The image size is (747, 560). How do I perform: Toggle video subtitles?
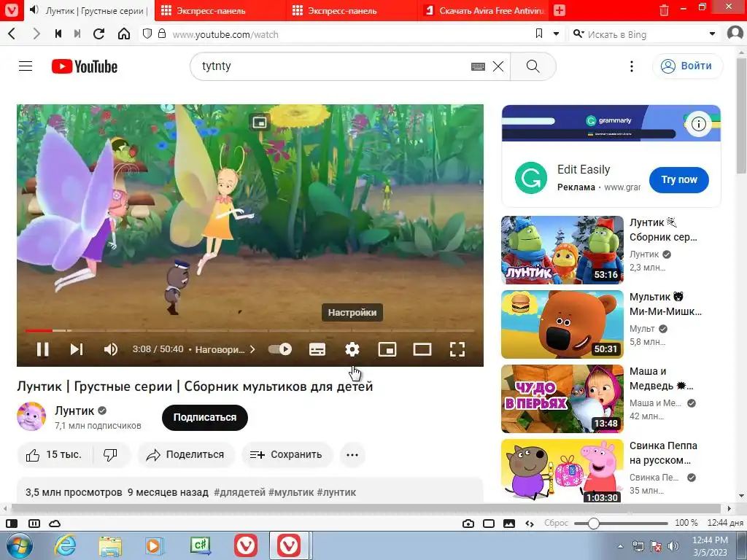coord(318,349)
